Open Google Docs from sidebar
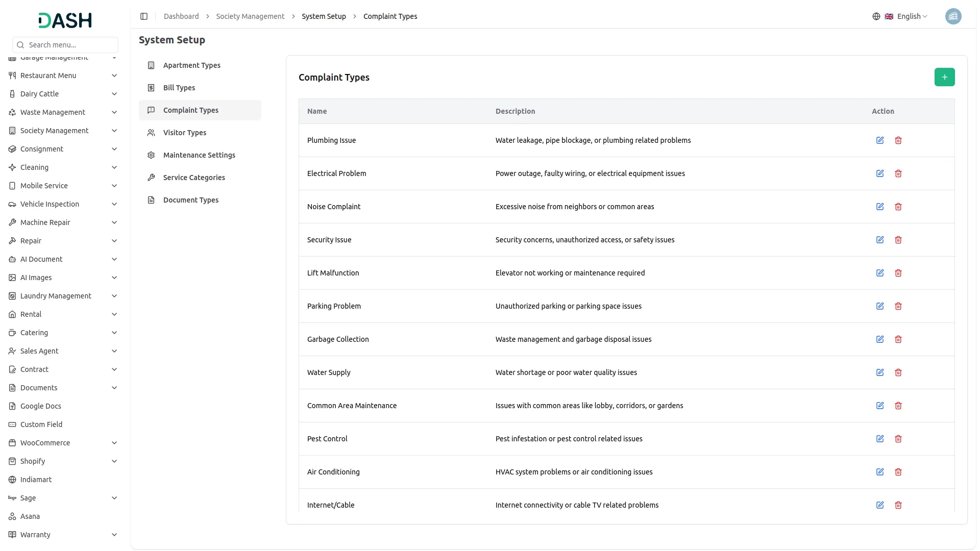The height and width of the screenshot is (551, 980). click(41, 406)
